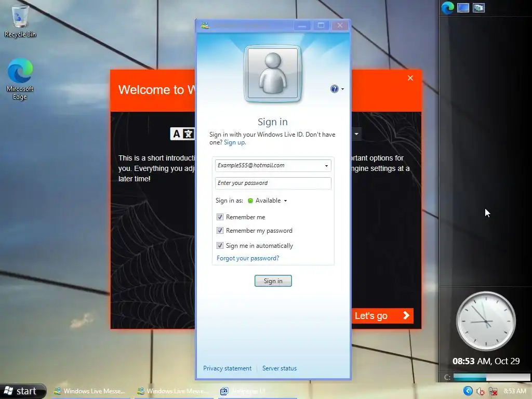
Task: Click the Messenger profile picture avatar
Action: point(272,73)
